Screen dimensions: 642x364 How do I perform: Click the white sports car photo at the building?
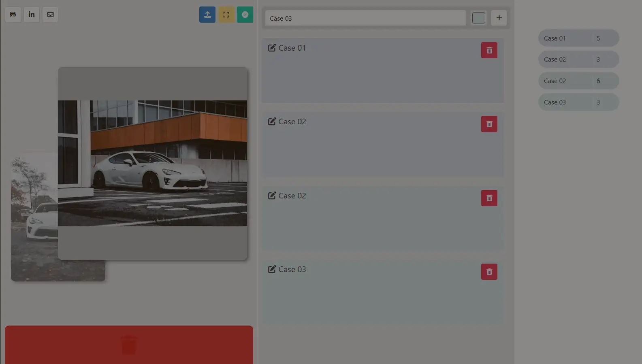152,163
